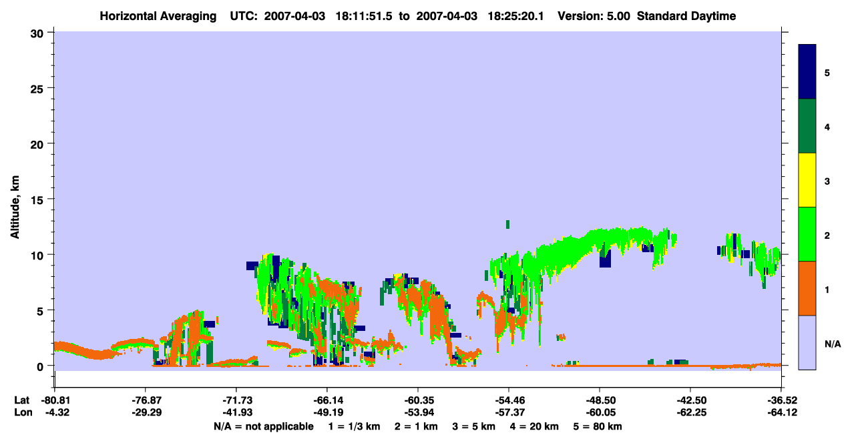Click the legend text '5 = 80 km'
Viewport: 868px width, 445px height.
tap(599, 426)
